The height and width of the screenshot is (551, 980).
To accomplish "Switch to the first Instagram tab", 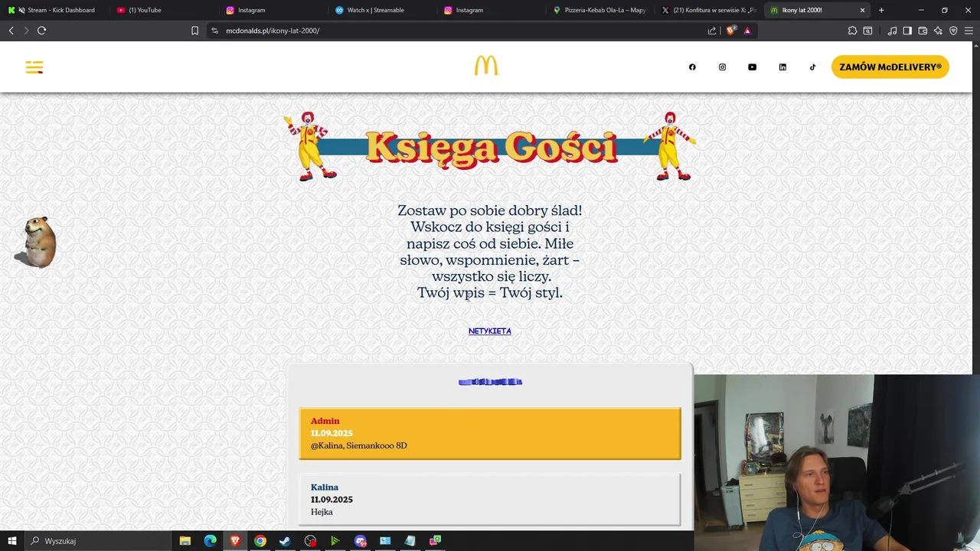I will (273, 10).
